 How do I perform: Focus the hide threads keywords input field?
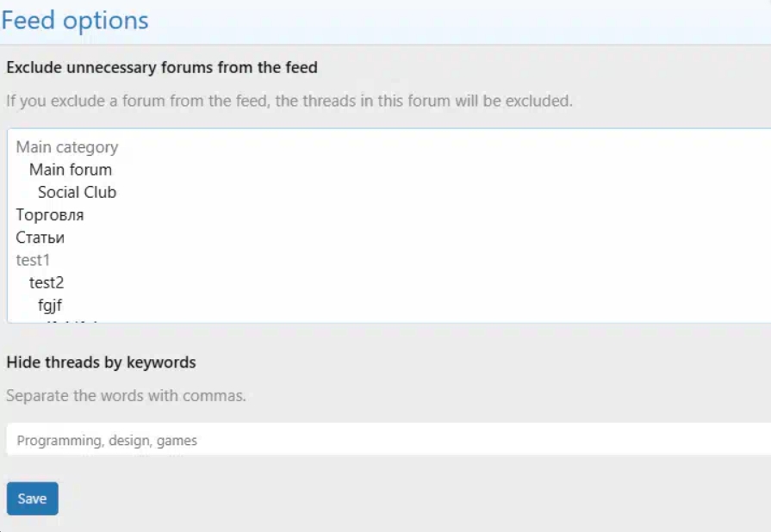pyautogui.click(x=388, y=440)
